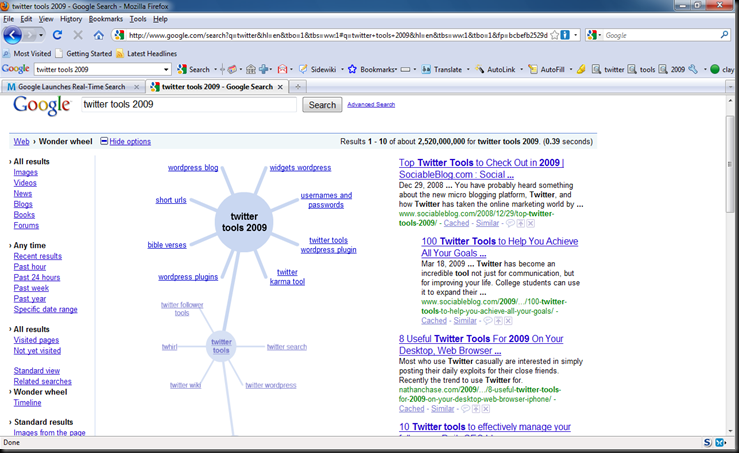This screenshot has height=453, width=739.
Task: Click the Google page Search button
Action: (322, 105)
